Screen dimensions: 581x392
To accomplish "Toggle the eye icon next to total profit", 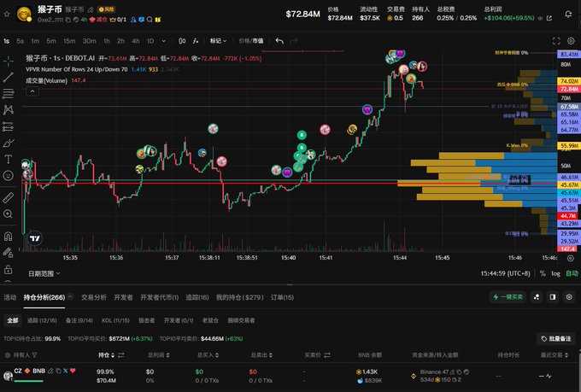I will (540, 18).
